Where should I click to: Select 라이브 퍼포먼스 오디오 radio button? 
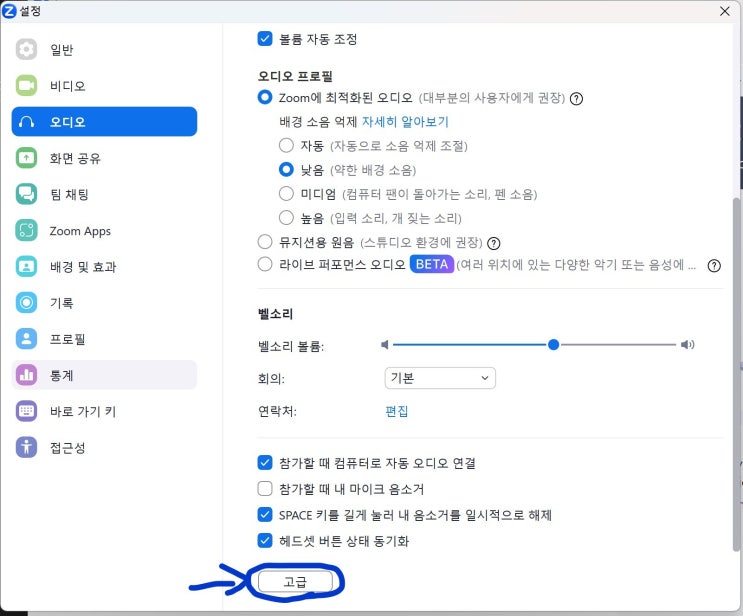[265, 264]
